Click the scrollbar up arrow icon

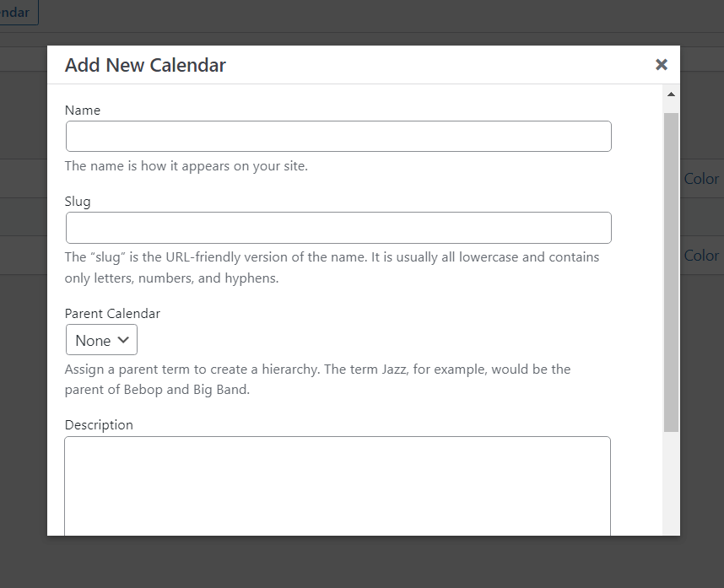click(x=671, y=94)
